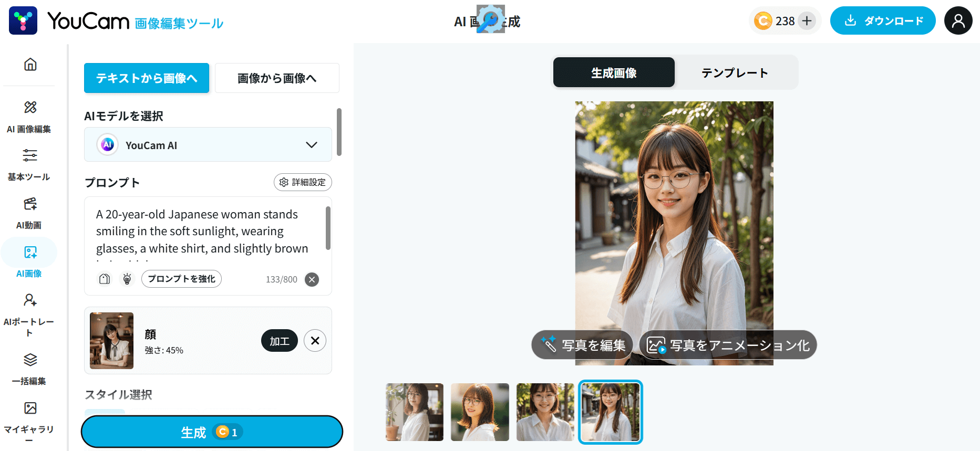Select the first generated thumbnail
Viewport: 980px width, 451px height.
(415, 412)
